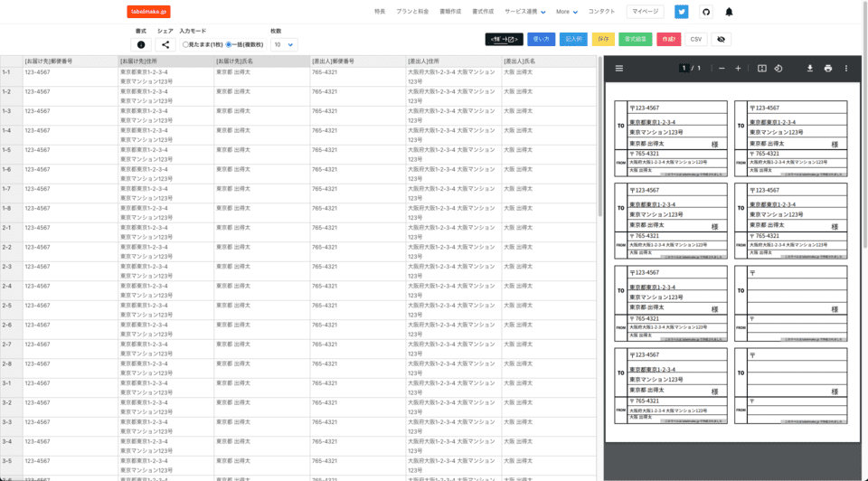Click the PDF page number field
The image size is (868, 481).
click(x=684, y=68)
